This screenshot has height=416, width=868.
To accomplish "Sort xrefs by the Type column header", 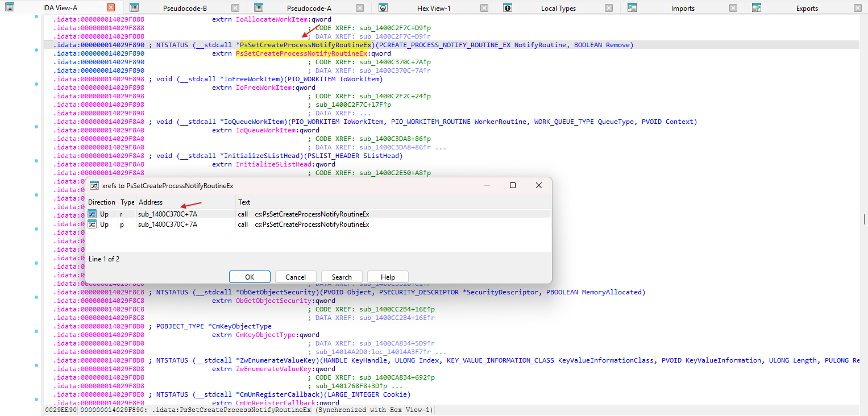I will click(127, 202).
